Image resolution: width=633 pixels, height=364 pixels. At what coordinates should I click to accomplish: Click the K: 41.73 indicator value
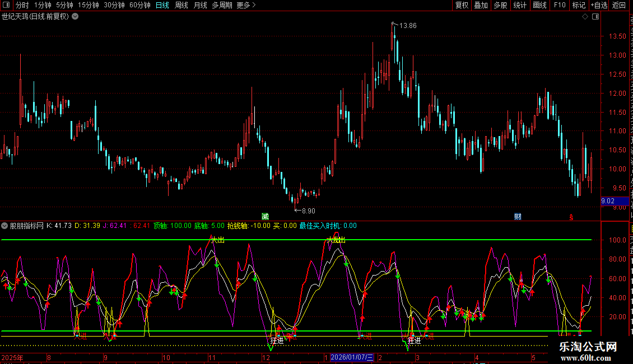(x=59, y=226)
